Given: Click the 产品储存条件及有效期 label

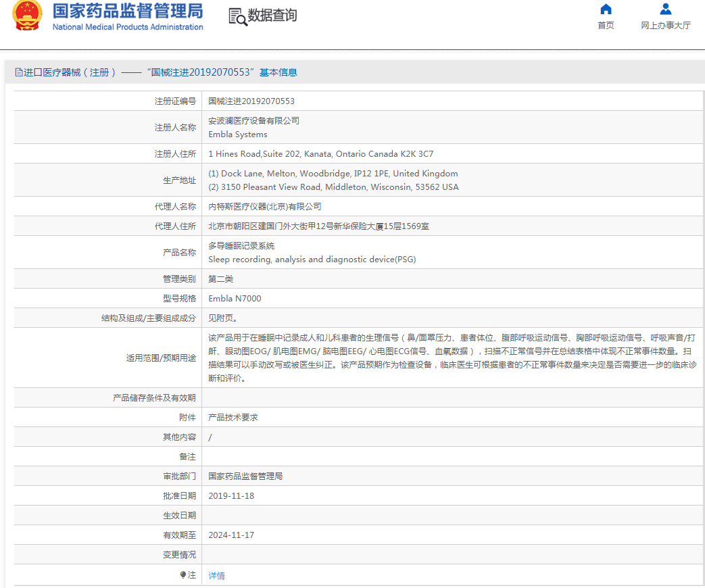Looking at the screenshot, I should click(x=154, y=398).
